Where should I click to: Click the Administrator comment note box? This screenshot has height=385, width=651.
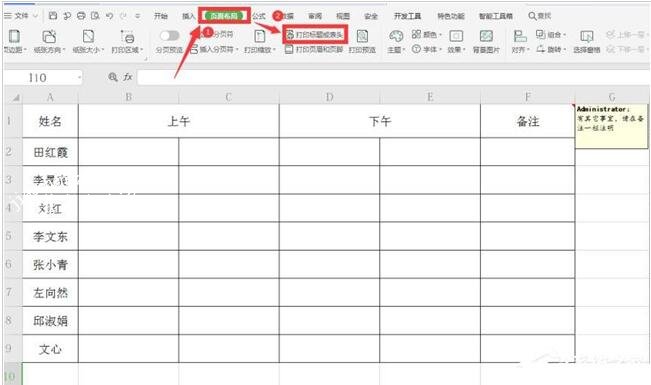tap(611, 126)
